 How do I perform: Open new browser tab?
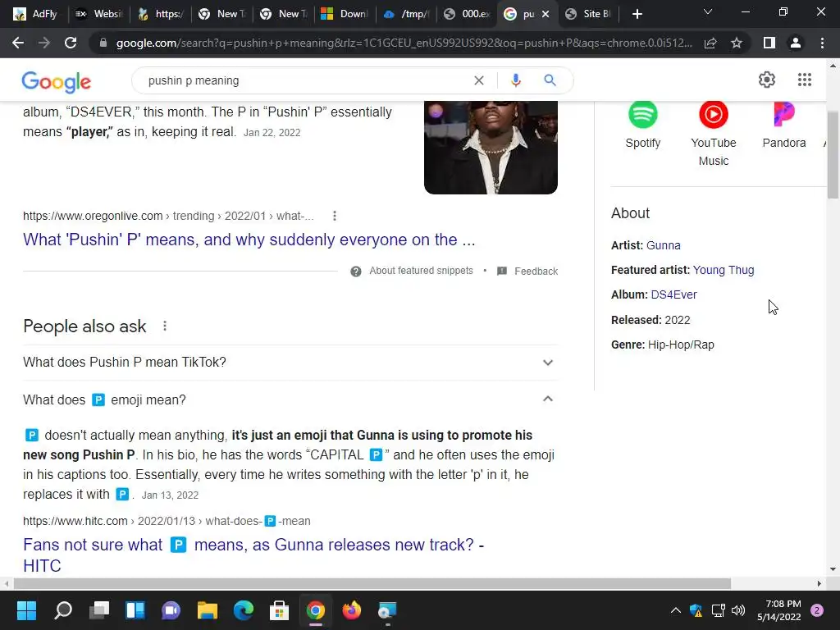(637, 14)
